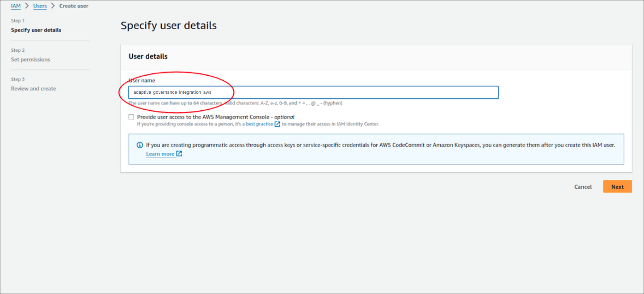The height and width of the screenshot is (294, 644).
Task: Open the Learn more link
Action: (x=160, y=154)
